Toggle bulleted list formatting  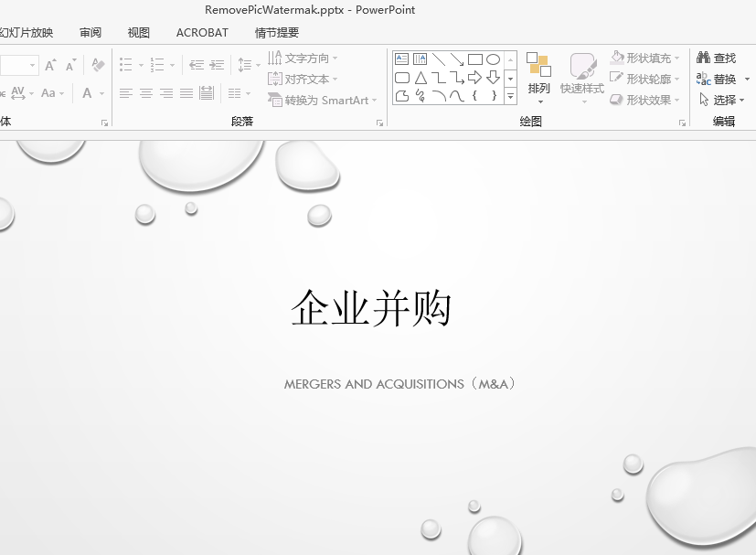click(x=126, y=65)
